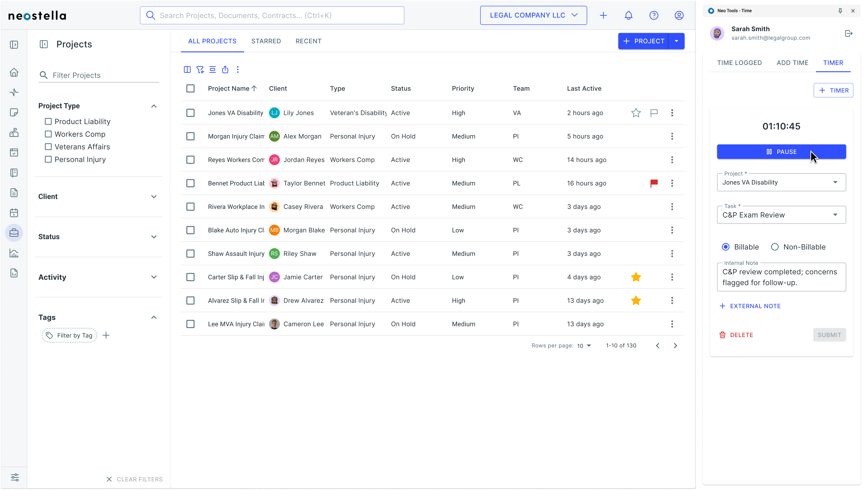Pause the running timer
Viewport: 868px width, 490px height.
click(781, 152)
